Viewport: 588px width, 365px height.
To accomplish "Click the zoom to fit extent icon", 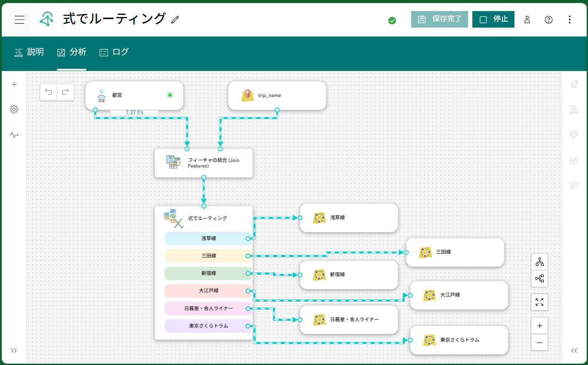I will (x=539, y=302).
